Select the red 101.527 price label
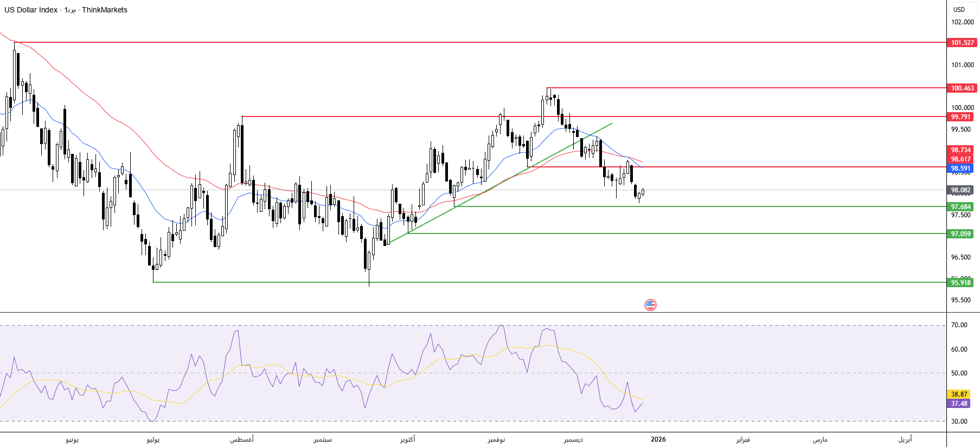 962,42
